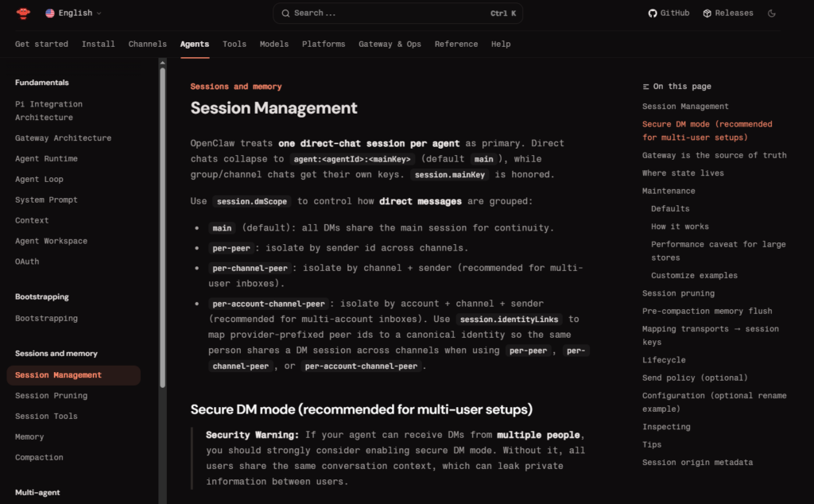Click the GitHub octocat icon

[x=653, y=14]
